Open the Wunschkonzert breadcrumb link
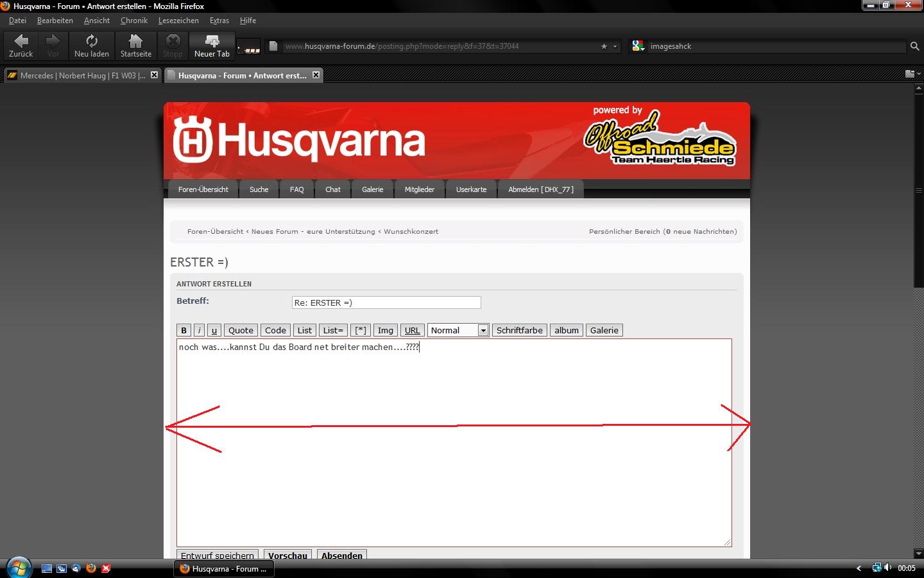The height and width of the screenshot is (578, 924). point(411,231)
